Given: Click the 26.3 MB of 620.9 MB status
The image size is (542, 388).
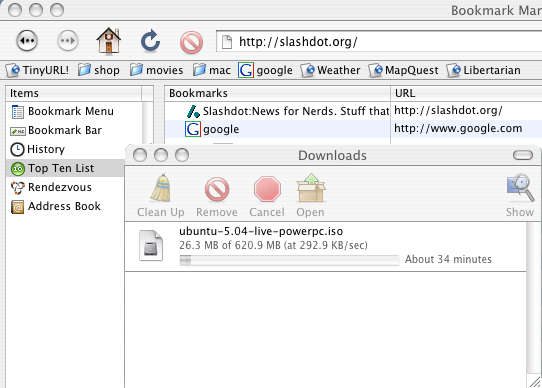Looking at the screenshot, I should pyautogui.click(x=273, y=245).
